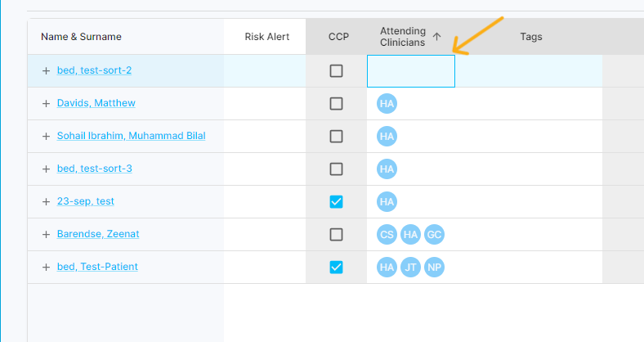
Task: Sort by Name & Surname column header
Action: 81,37
